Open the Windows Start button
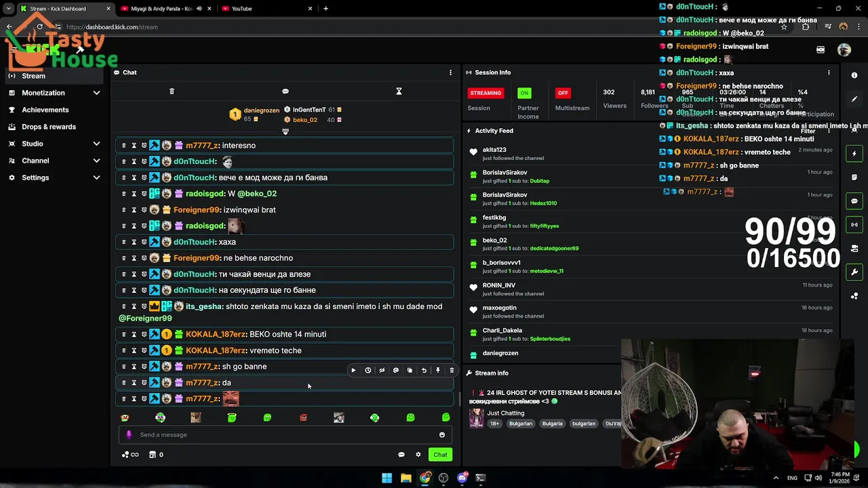 click(x=387, y=478)
